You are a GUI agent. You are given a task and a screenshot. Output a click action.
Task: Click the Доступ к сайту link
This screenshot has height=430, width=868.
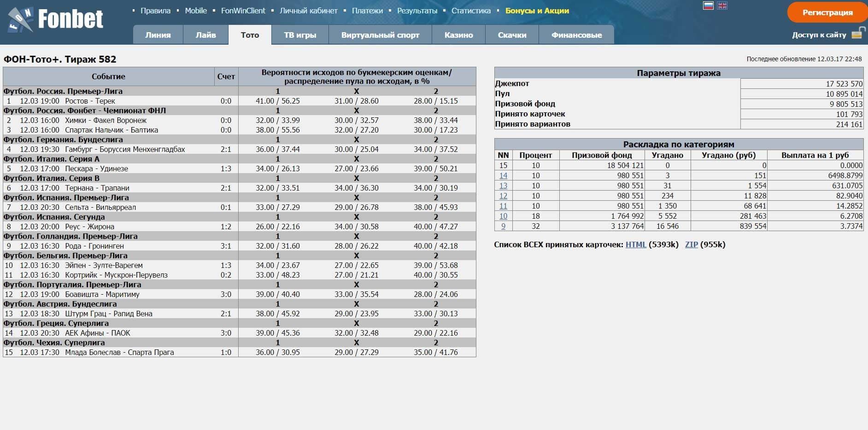819,35
